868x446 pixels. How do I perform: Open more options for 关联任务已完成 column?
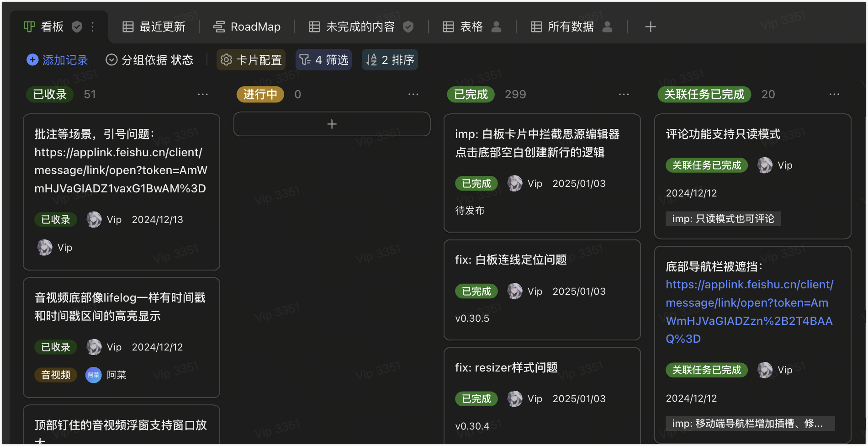coord(835,94)
